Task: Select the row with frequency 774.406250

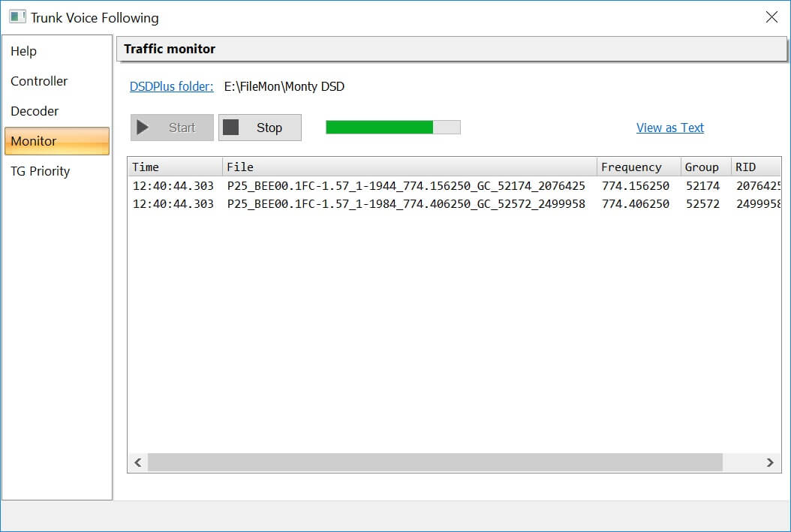Action: 405,204
